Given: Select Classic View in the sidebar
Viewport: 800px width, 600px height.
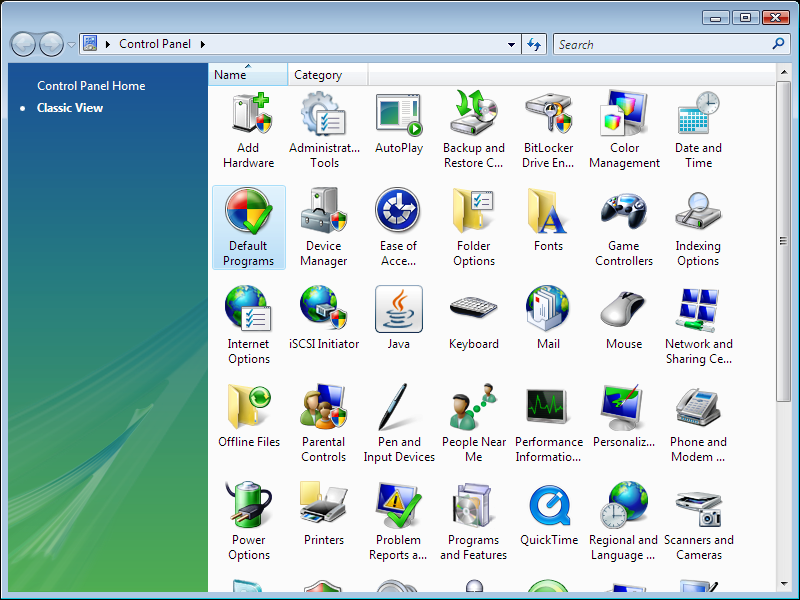Looking at the screenshot, I should [x=69, y=107].
